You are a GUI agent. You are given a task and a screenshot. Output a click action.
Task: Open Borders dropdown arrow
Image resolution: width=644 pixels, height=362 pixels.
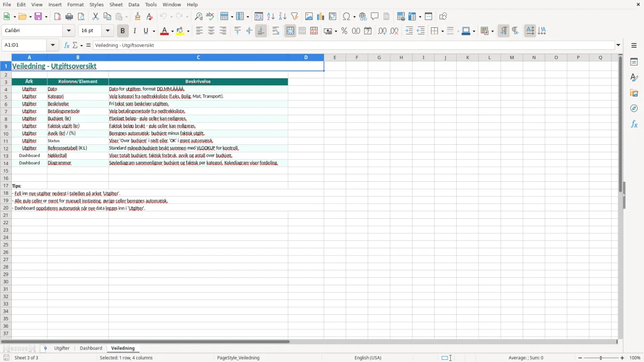[x=442, y=31]
